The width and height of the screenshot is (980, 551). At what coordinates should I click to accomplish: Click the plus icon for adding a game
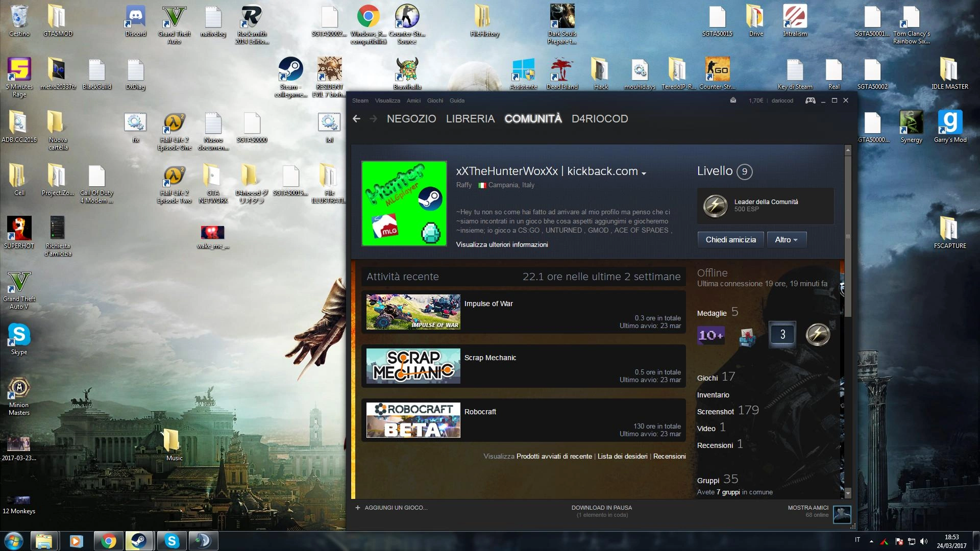[358, 508]
